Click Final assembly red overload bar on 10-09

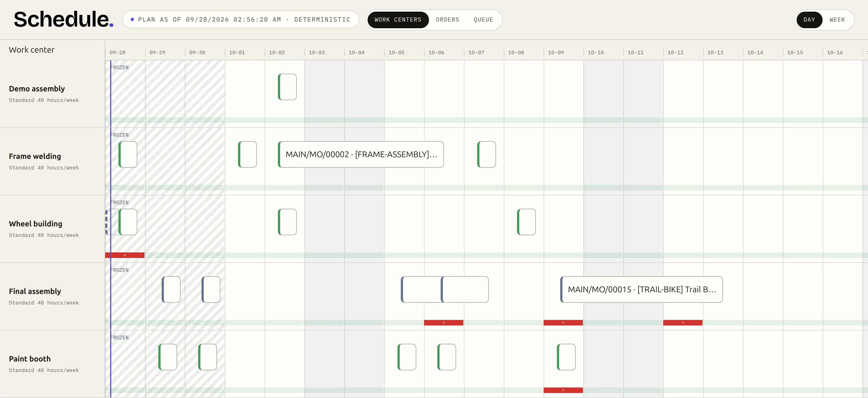click(563, 322)
